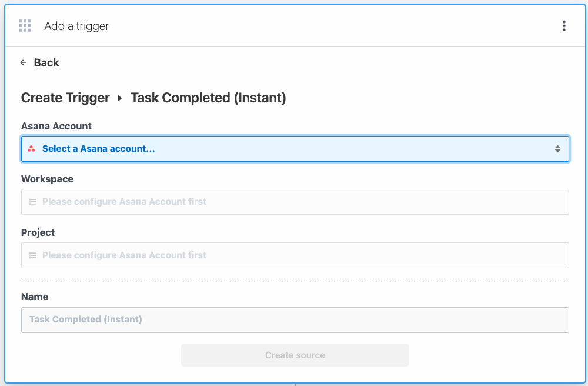
Task: Click the back arrow icon
Action: pos(24,62)
